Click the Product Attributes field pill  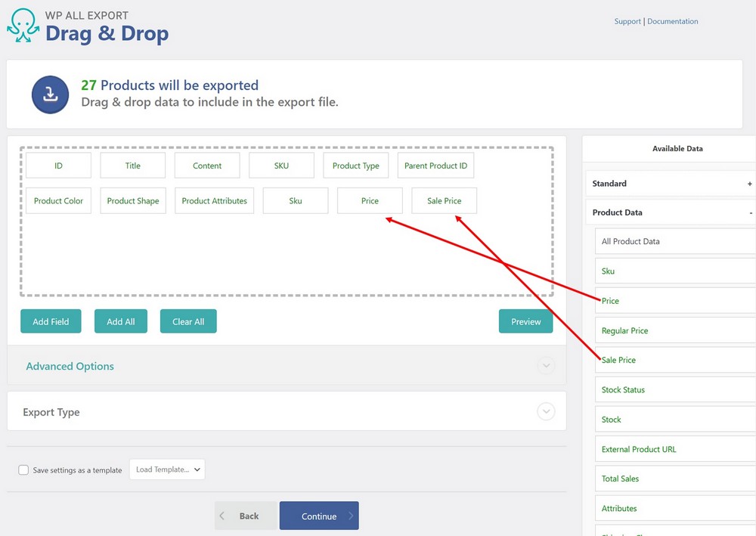coord(214,200)
